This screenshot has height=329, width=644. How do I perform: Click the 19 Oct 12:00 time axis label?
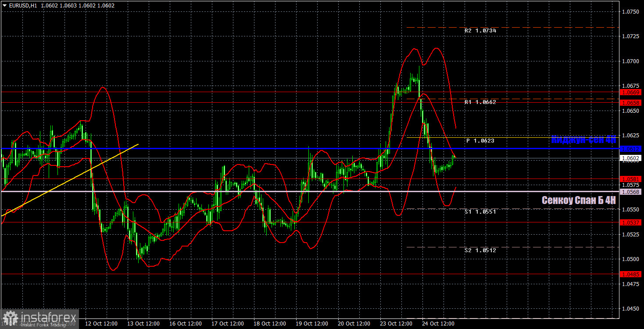click(312, 324)
